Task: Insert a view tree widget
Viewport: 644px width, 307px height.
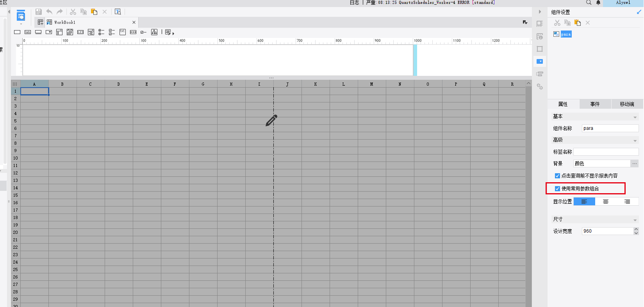Action: [154, 32]
